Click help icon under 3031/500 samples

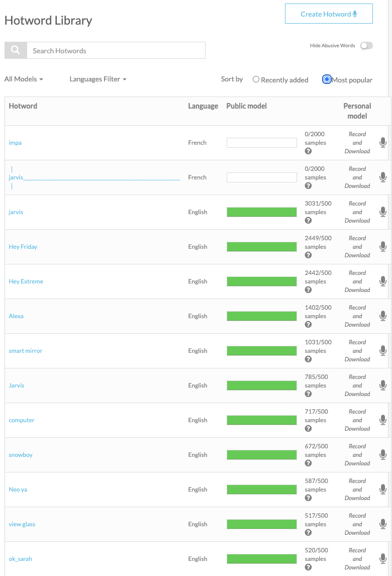coord(308,221)
